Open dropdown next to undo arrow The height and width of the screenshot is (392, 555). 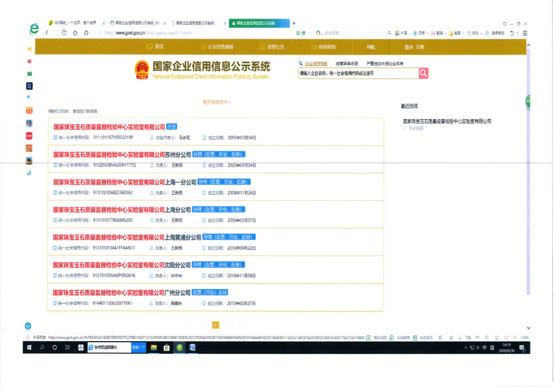pos(517,33)
